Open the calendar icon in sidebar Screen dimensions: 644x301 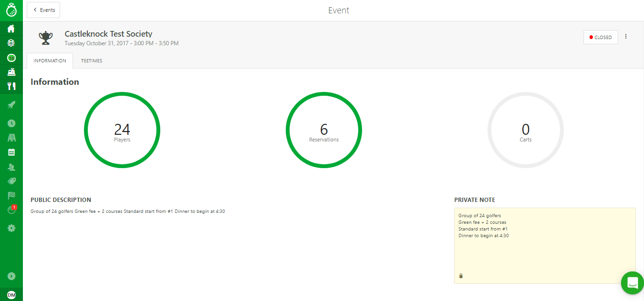coord(11,152)
